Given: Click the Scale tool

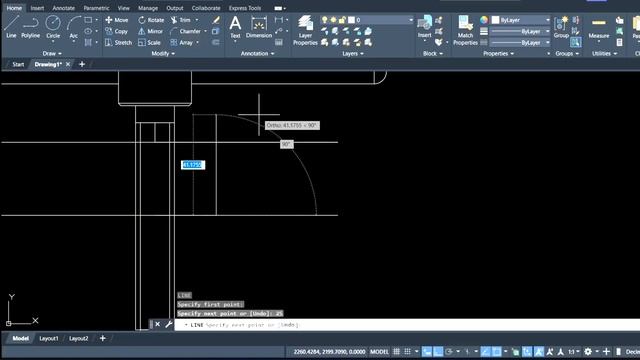Looking at the screenshot, I should point(149,42).
